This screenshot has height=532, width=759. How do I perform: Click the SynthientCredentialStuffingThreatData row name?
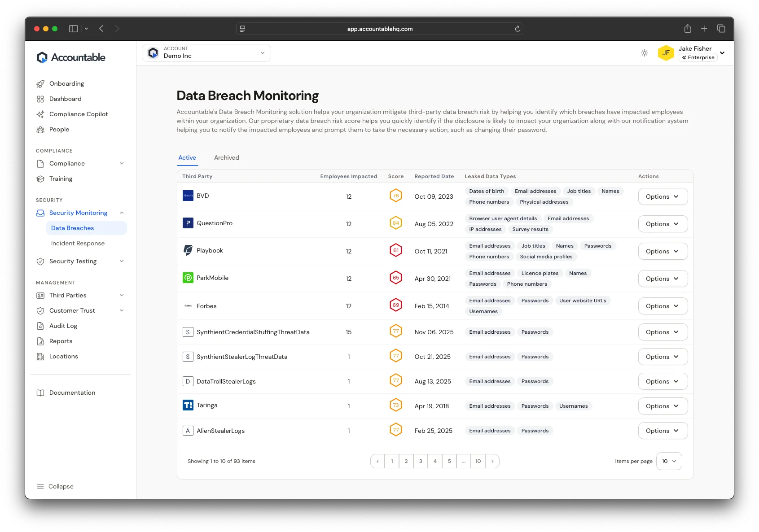coord(253,332)
